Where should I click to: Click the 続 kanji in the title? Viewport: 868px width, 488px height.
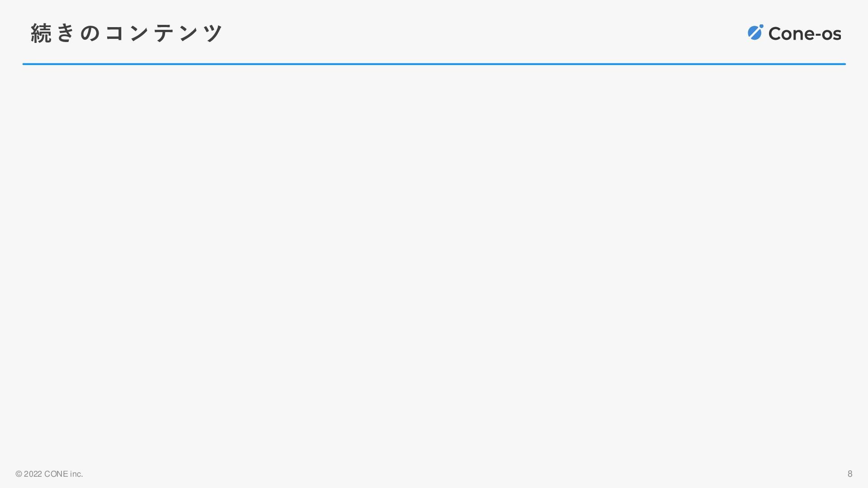coord(41,33)
